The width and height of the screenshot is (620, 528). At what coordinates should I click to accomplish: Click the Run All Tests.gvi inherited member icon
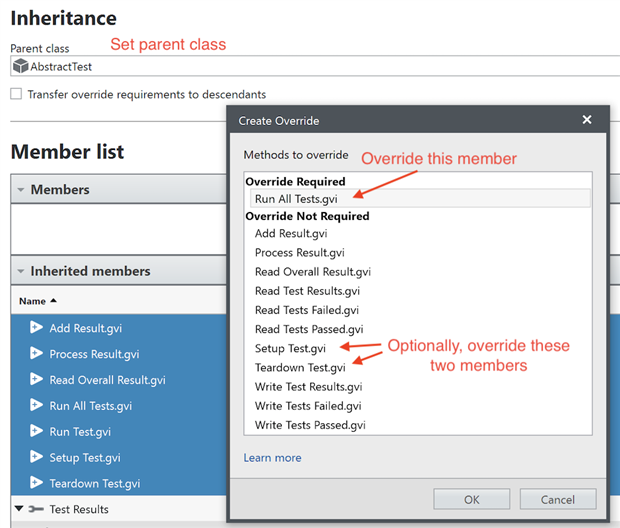[x=36, y=406]
